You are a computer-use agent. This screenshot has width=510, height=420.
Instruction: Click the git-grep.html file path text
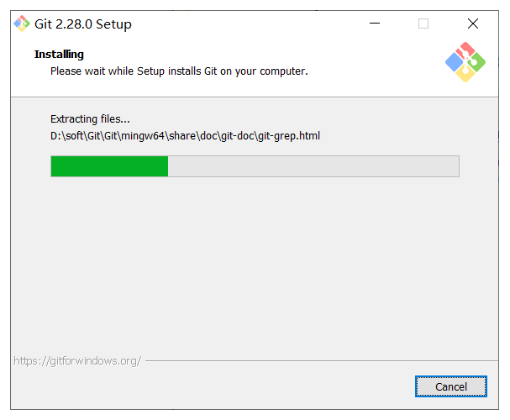click(185, 136)
